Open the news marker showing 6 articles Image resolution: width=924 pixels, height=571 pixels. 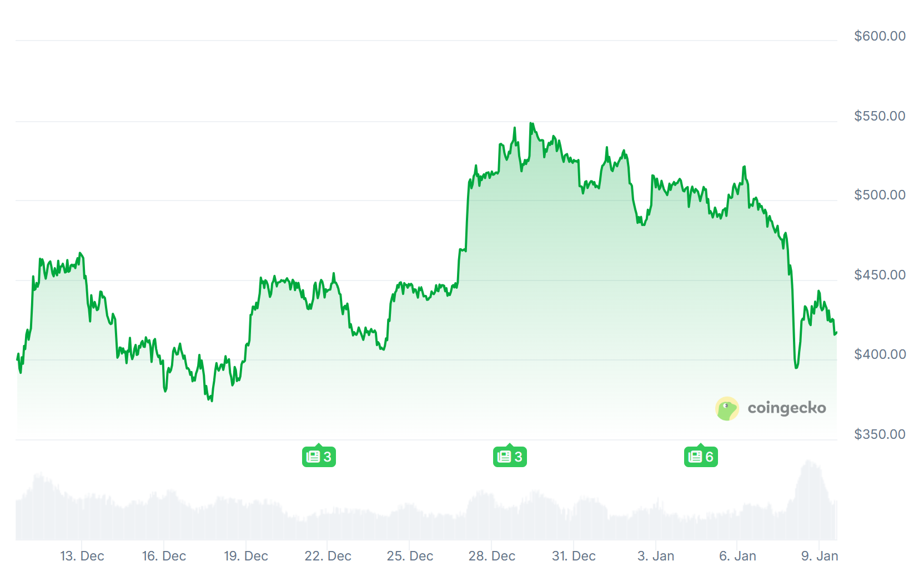click(701, 457)
